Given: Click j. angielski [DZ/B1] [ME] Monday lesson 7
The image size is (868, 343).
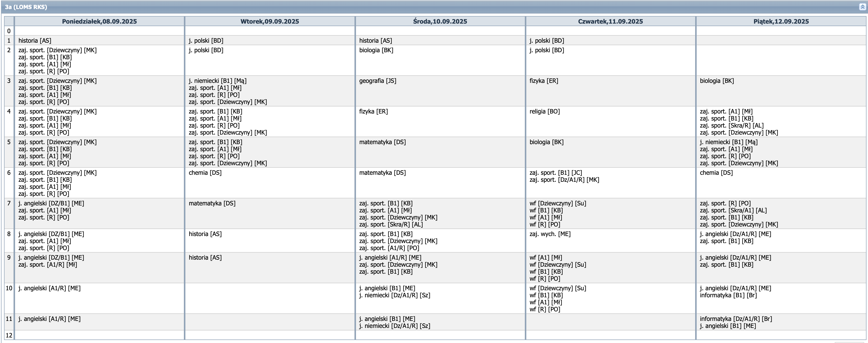Looking at the screenshot, I should coord(51,203).
